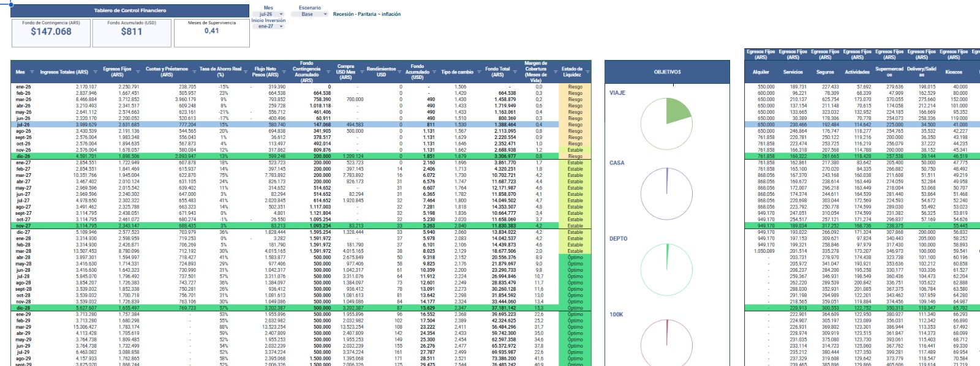Click the Kioscos value 152.000 in mar-26
Viewport: 980px width, 366px height.
[959, 100]
